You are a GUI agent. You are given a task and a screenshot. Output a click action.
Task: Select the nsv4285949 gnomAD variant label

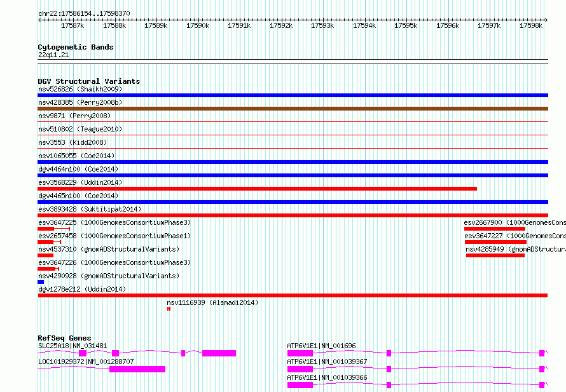[x=516, y=249]
